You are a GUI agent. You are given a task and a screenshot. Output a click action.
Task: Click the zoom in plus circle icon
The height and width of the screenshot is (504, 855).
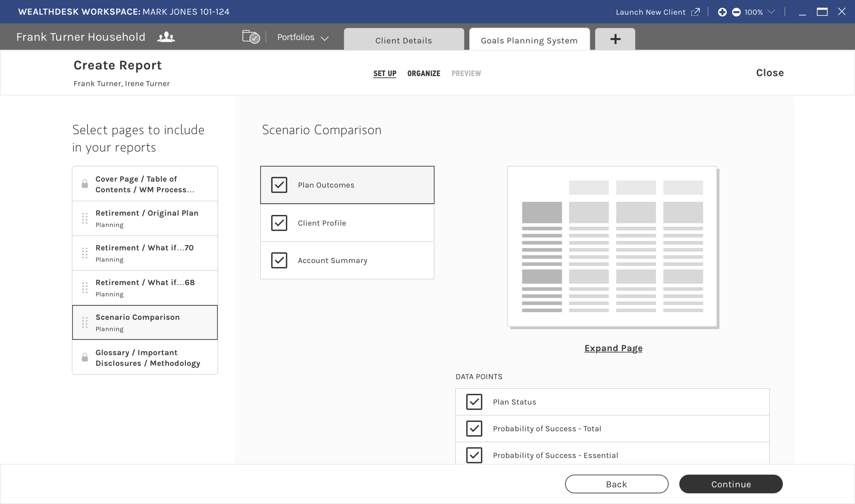tap(722, 12)
